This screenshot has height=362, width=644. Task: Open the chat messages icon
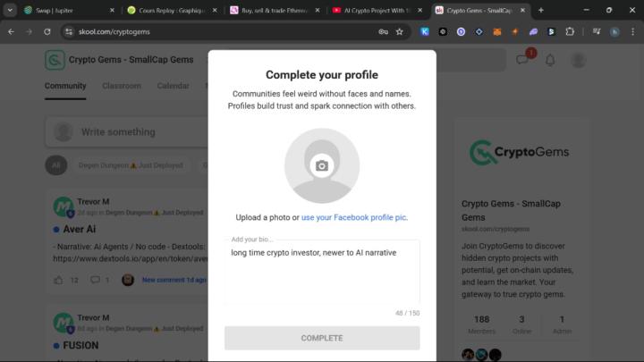point(522,60)
